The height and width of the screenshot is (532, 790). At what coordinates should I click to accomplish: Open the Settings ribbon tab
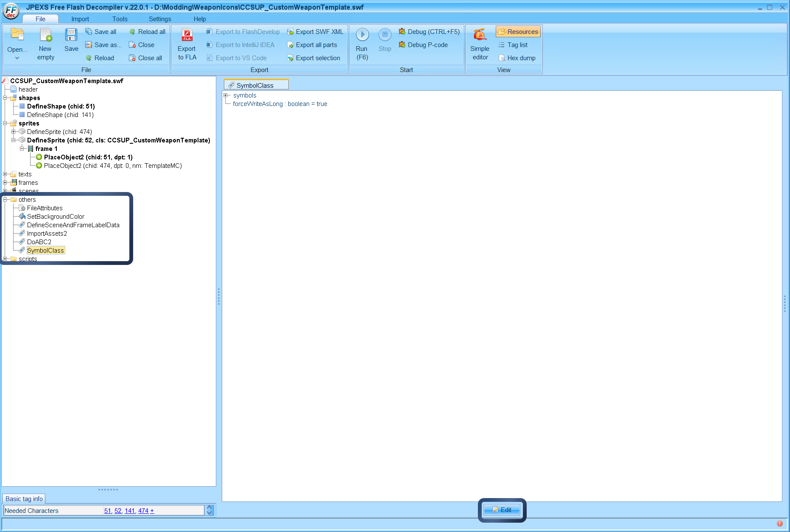(159, 19)
